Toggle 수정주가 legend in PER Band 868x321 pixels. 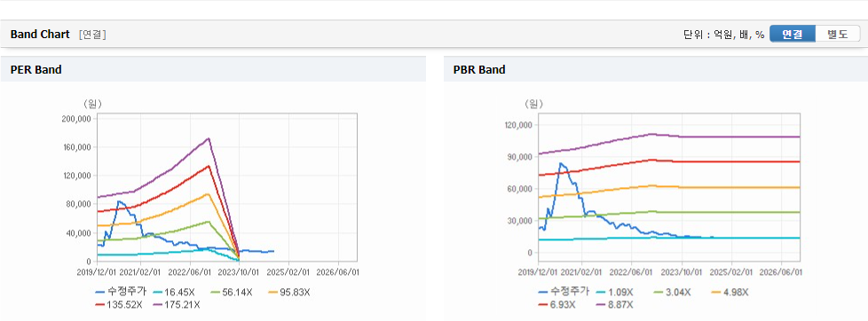tap(114, 292)
